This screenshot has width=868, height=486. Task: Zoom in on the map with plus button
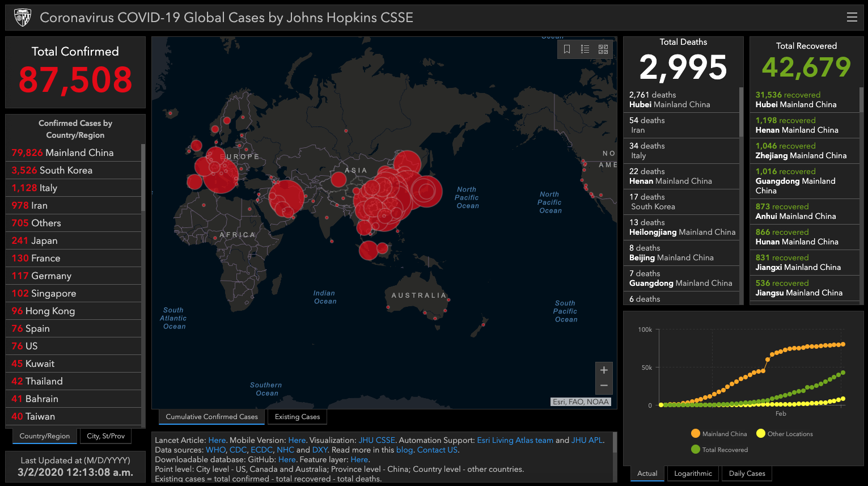point(604,370)
